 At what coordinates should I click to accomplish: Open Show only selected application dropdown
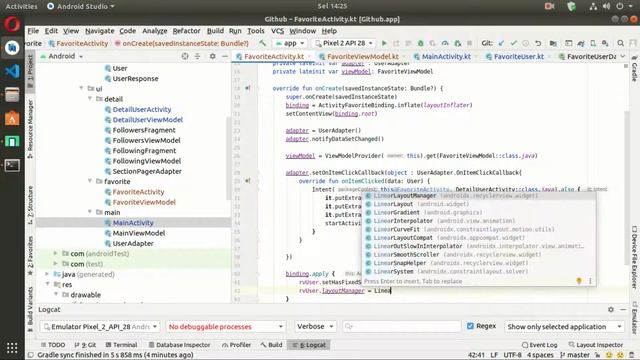564,327
